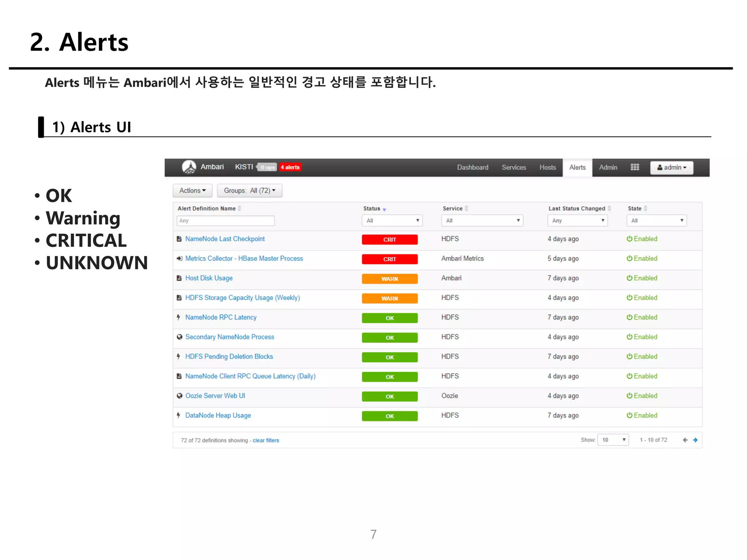Toggle Enabled state for Metrics Collector row
The height and width of the screenshot is (560, 747).
click(x=642, y=258)
